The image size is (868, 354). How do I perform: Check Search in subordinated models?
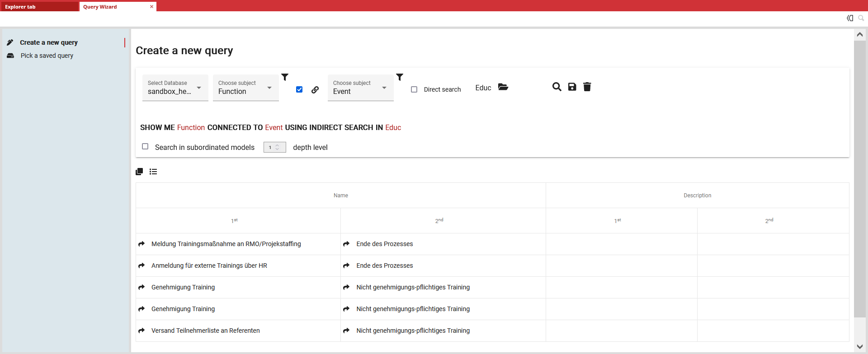(x=145, y=147)
